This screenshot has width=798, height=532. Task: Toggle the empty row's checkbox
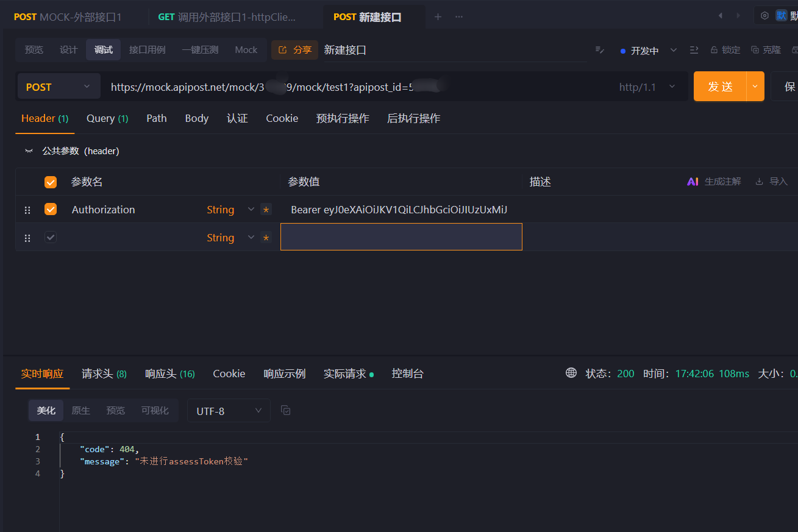tap(51, 238)
